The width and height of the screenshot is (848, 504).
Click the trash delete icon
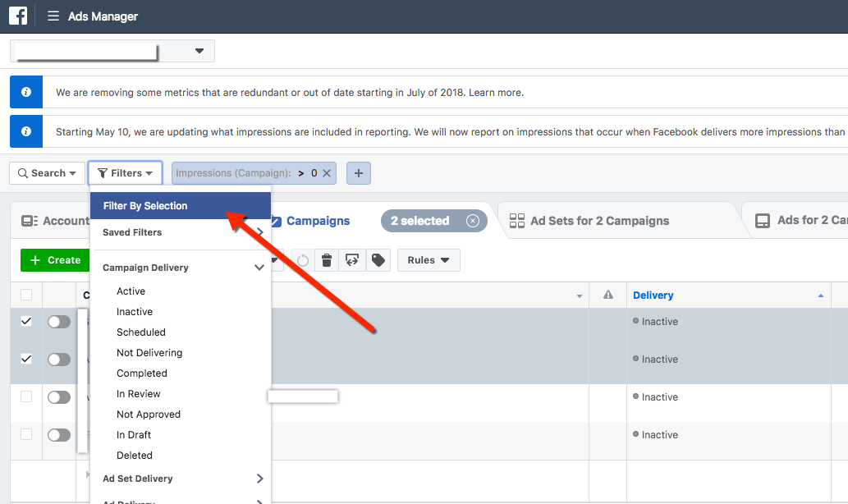click(327, 260)
